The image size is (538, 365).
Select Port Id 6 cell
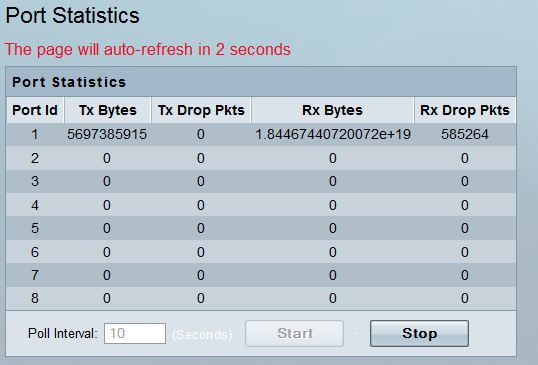tap(35, 252)
